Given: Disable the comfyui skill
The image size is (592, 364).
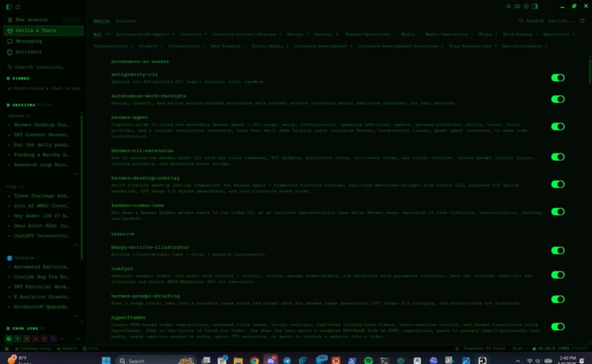Looking at the screenshot, I should click(x=558, y=275).
